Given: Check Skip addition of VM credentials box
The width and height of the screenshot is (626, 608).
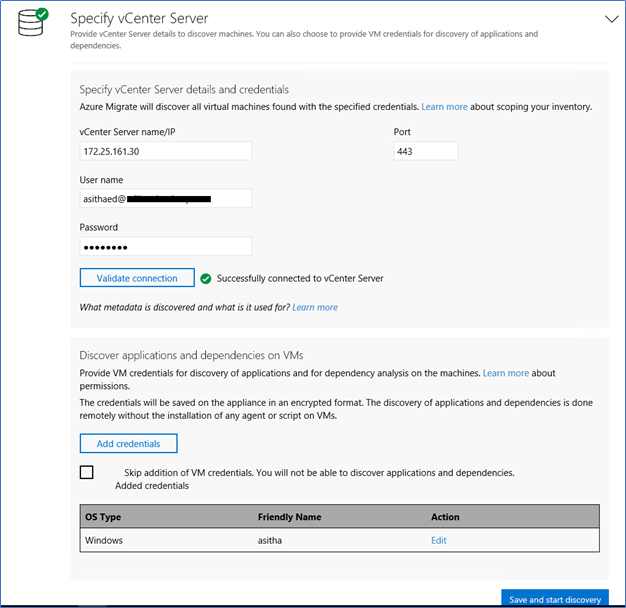Looking at the screenshot, I should point(87,472).
